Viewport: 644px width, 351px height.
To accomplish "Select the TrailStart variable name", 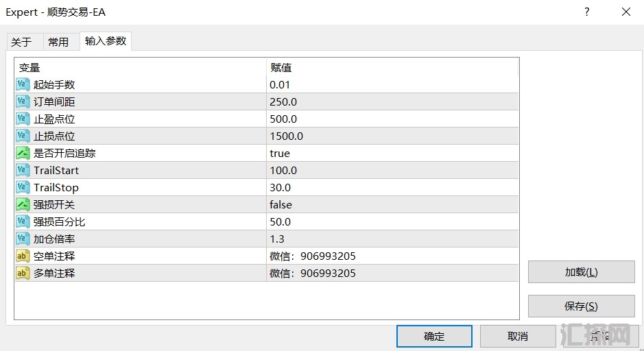I will [x=56, y=171].
